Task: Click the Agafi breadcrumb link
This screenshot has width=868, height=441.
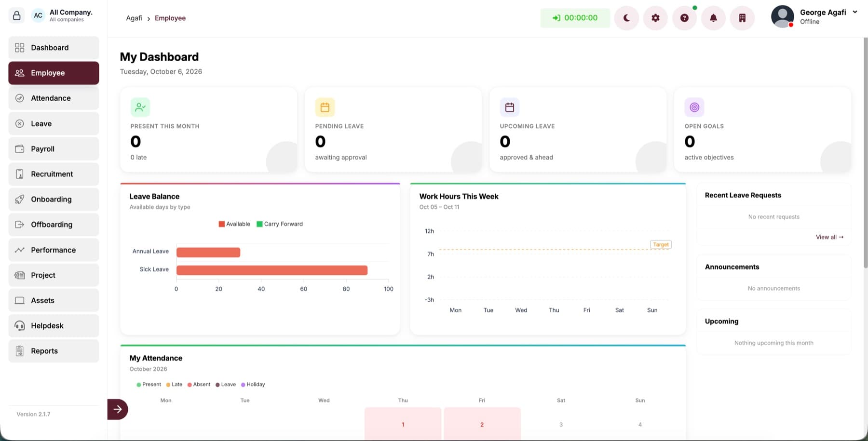Action: [134, 18]
